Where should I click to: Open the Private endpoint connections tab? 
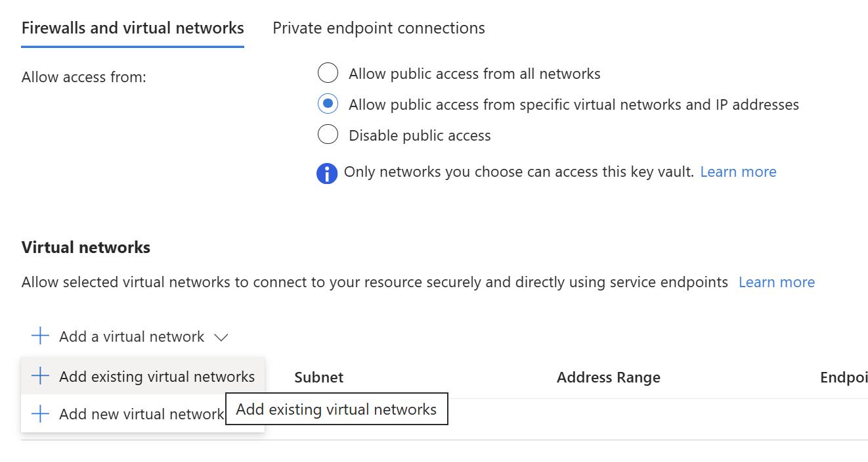coord(379,28)
